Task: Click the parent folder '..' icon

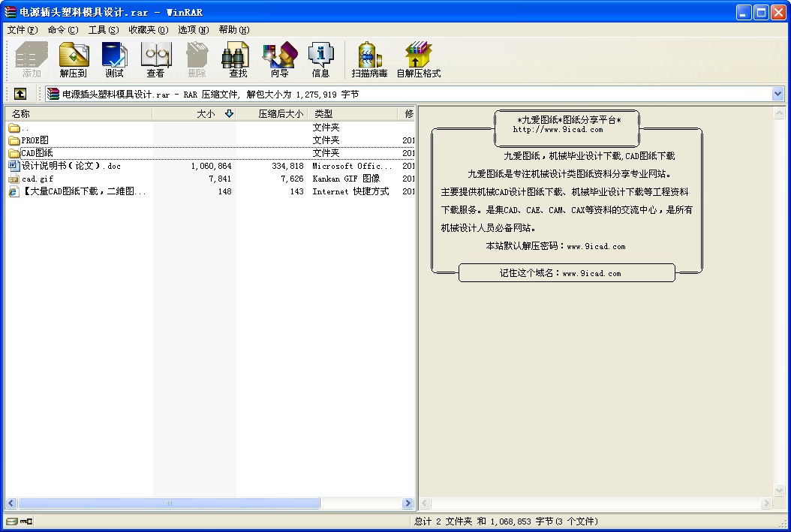Action: [14, 128]
